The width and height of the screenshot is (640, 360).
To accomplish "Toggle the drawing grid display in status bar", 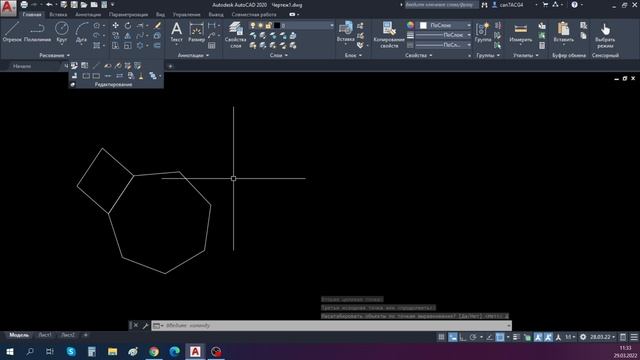I will point(441,337).
